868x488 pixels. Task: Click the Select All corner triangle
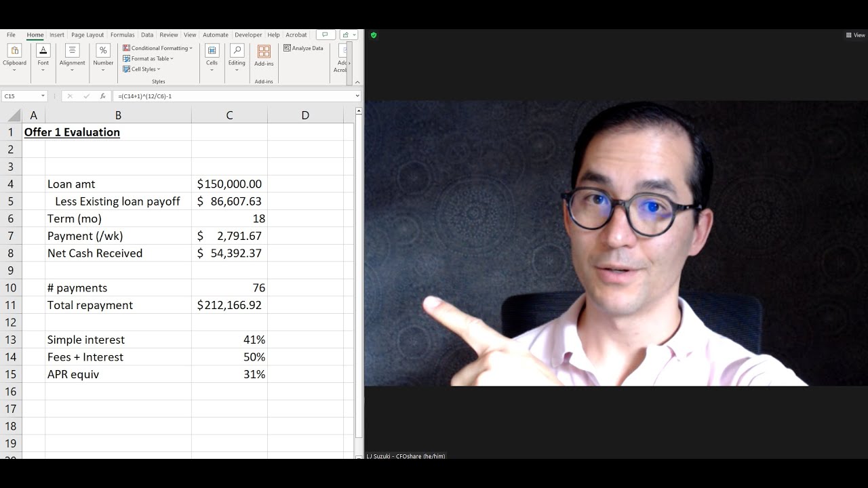14,115
